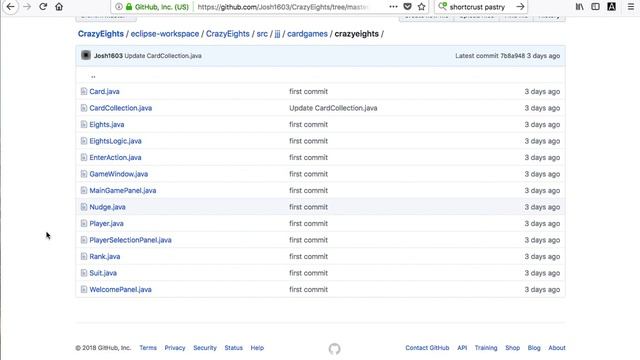Viewport: 640px width, 360px height.
Task: Click the file icon beside CardCollection.java
Action: [84, 108]
